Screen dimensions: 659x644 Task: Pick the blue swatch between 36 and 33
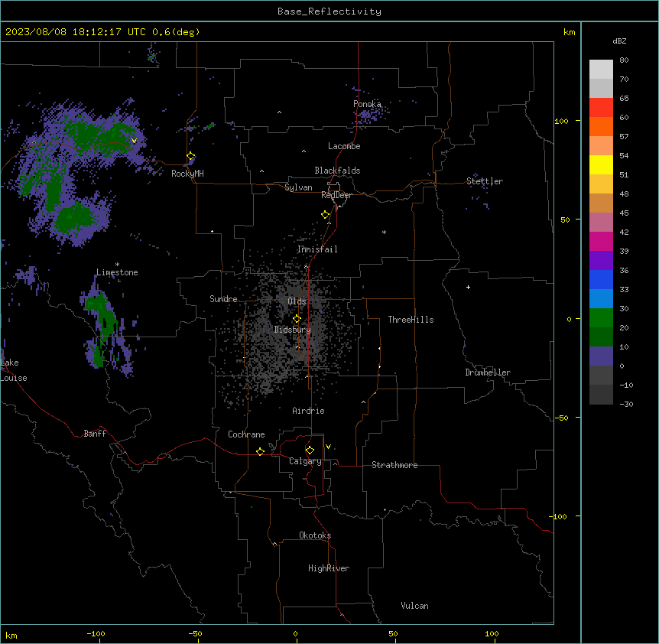601,279
